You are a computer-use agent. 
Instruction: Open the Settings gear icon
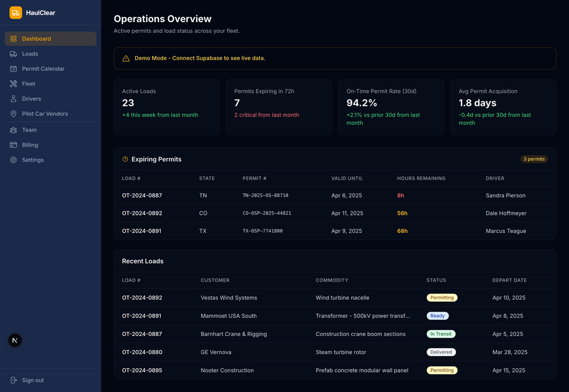(14, 160)
